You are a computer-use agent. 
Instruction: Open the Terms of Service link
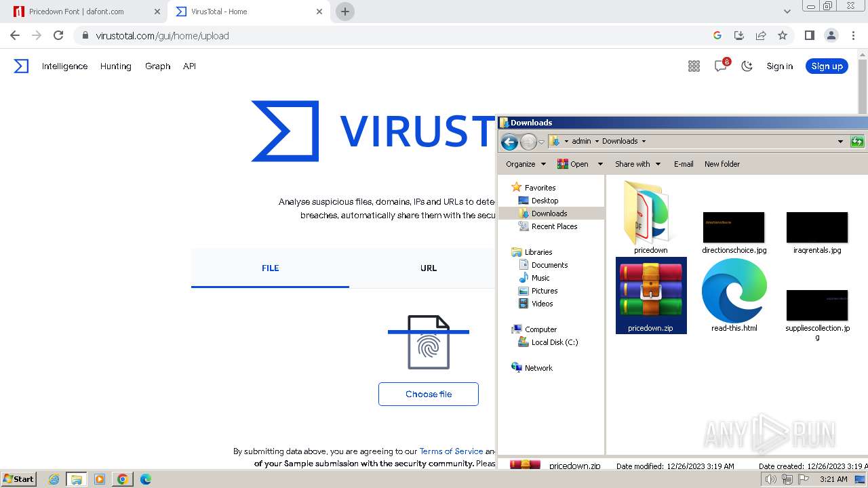(451, 451)
